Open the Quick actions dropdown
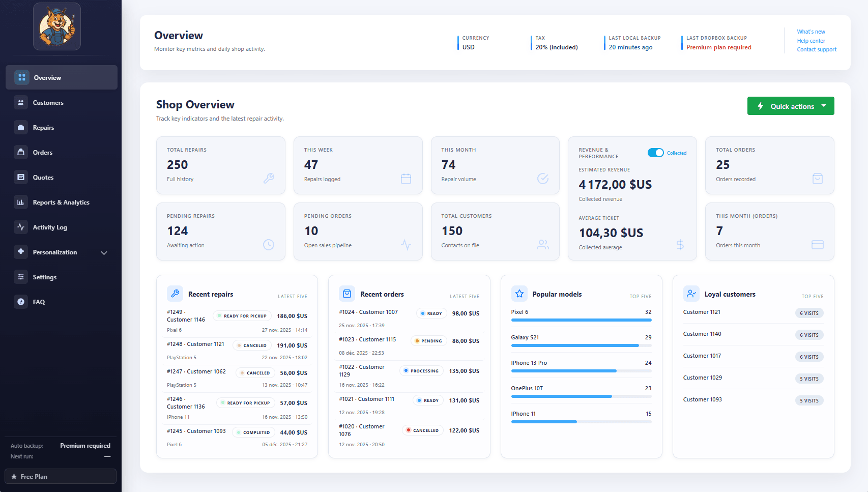This screenshot has height=492, width=868. (790, 106)
